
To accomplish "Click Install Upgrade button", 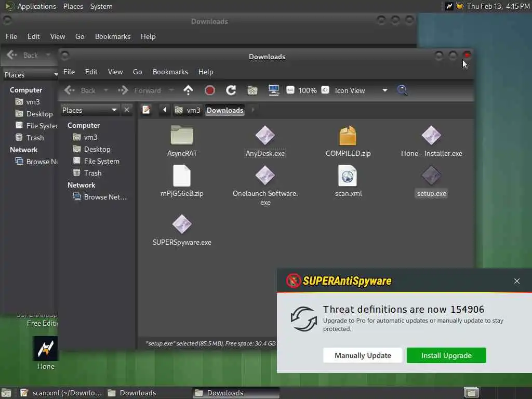I will pyautogui.click(x=446, y=355).
